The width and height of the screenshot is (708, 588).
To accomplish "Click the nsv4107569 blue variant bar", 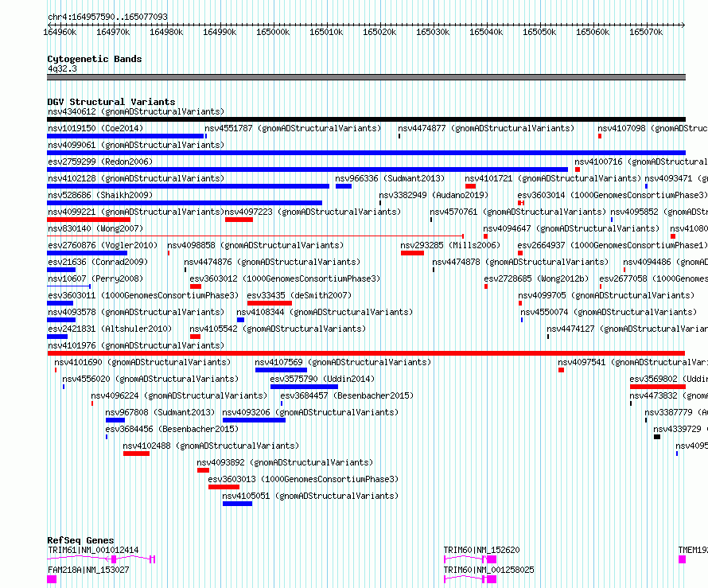I will pyautogui.click(x=281, y=370).
